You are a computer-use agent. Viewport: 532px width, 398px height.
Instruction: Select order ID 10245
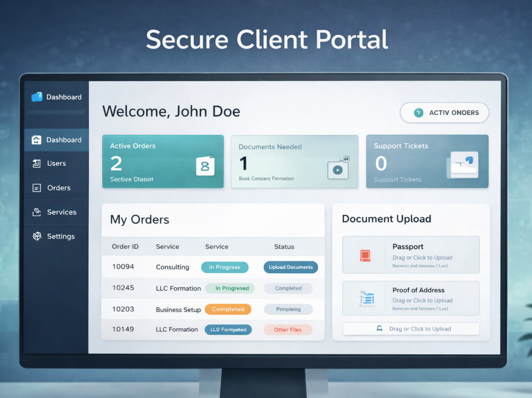(x=123, y=288)
